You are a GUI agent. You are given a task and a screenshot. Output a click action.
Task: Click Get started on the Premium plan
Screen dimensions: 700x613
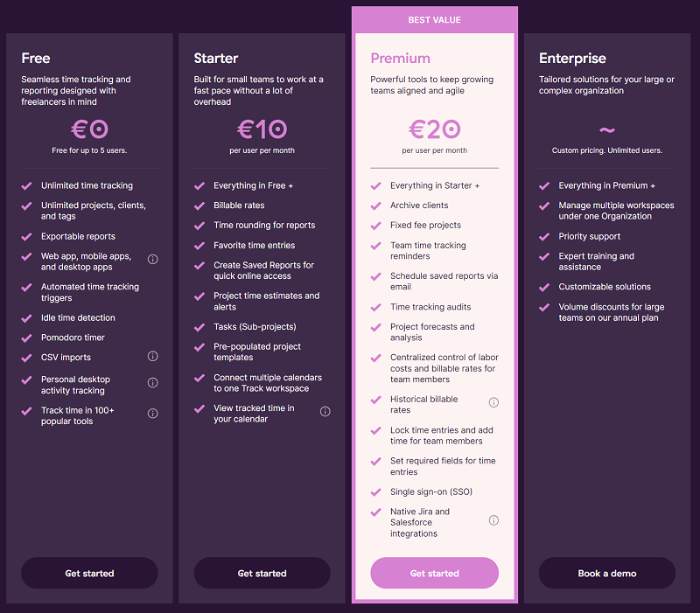tap(434, 573)
